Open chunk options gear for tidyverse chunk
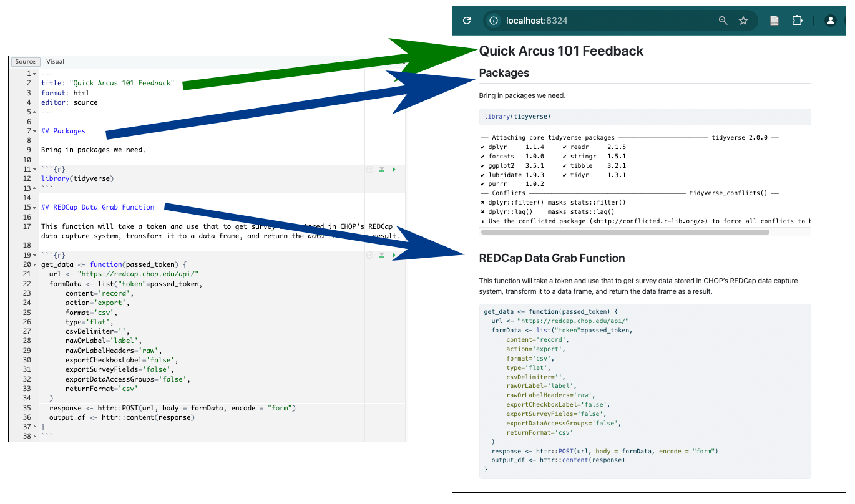The height and width of the screenshot is (504, 855). coord(369,170)
